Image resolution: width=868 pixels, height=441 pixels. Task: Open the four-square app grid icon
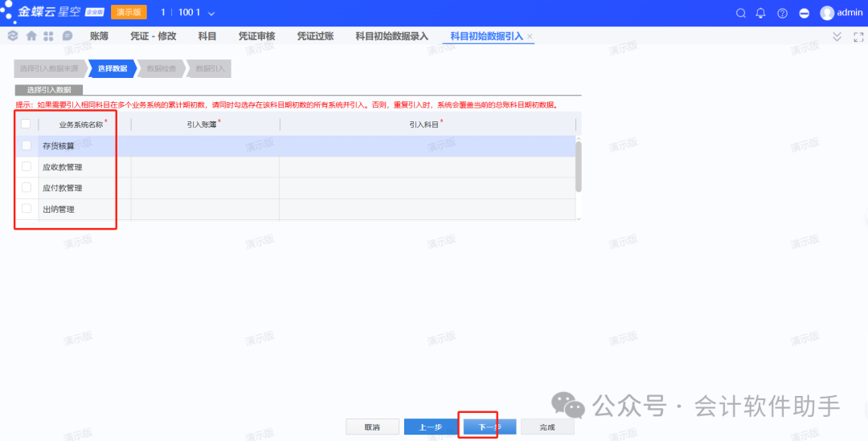(48, 36)
